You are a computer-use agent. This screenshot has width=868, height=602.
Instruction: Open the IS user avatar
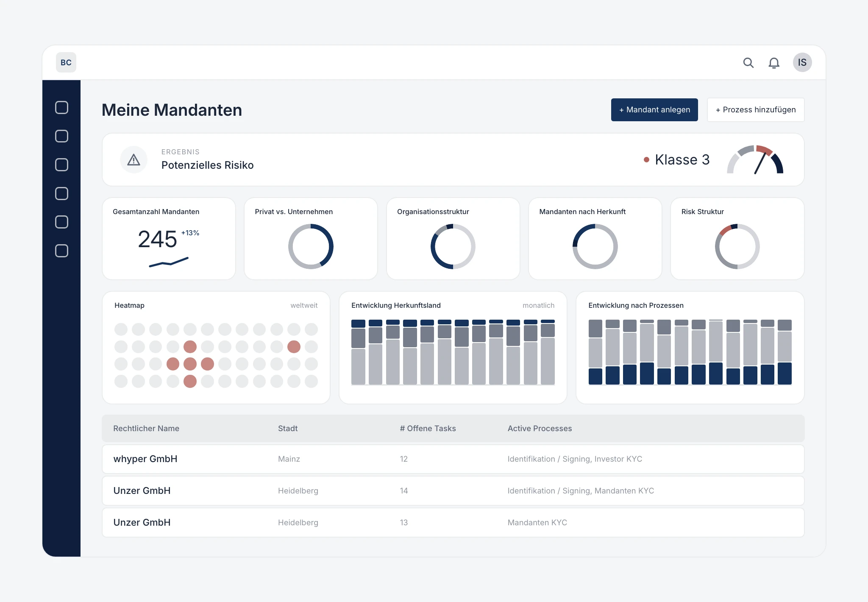click(x=802, y=62)
